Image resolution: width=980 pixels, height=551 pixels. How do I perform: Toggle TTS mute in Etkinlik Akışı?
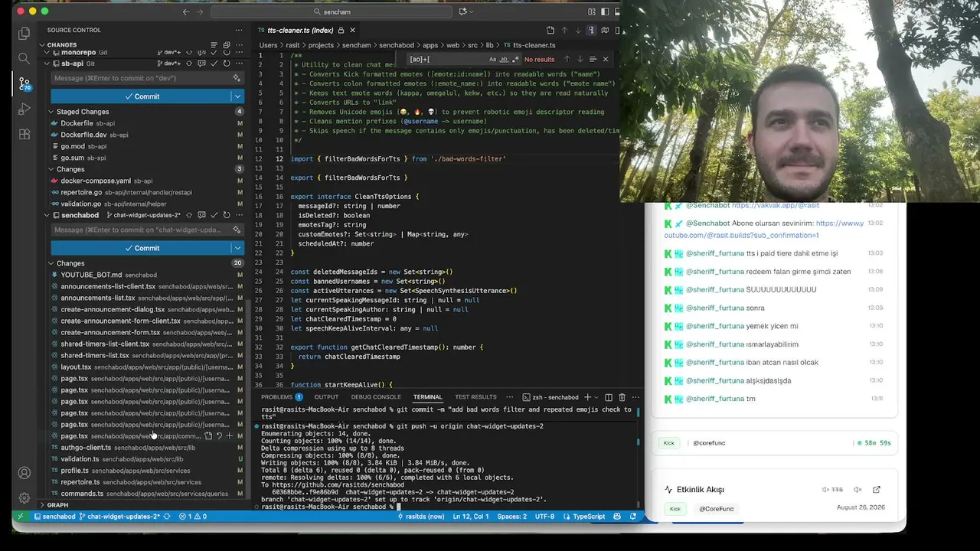(833, 490)
